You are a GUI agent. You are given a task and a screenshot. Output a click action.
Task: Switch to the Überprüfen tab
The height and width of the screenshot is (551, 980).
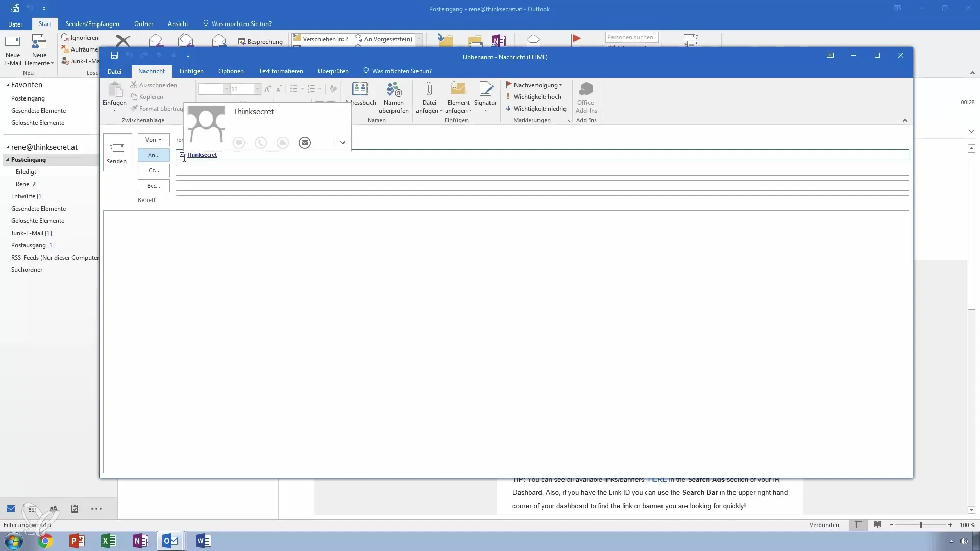333,71
